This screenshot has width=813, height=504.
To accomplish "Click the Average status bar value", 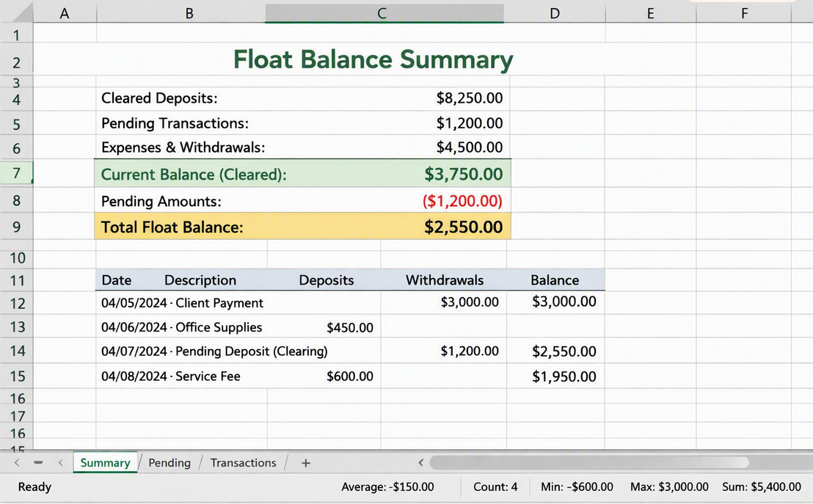I will tap(387, 487).
